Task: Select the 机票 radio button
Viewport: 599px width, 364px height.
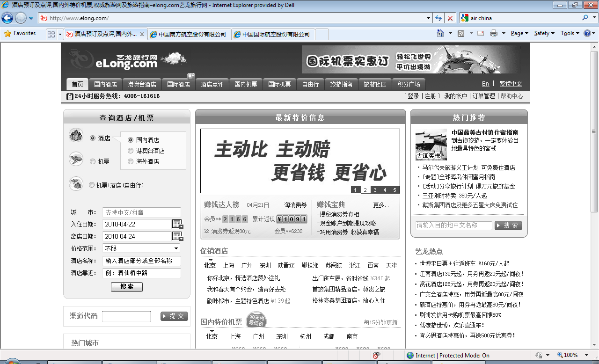Action: pyautogui.click(x=93, y=161)
